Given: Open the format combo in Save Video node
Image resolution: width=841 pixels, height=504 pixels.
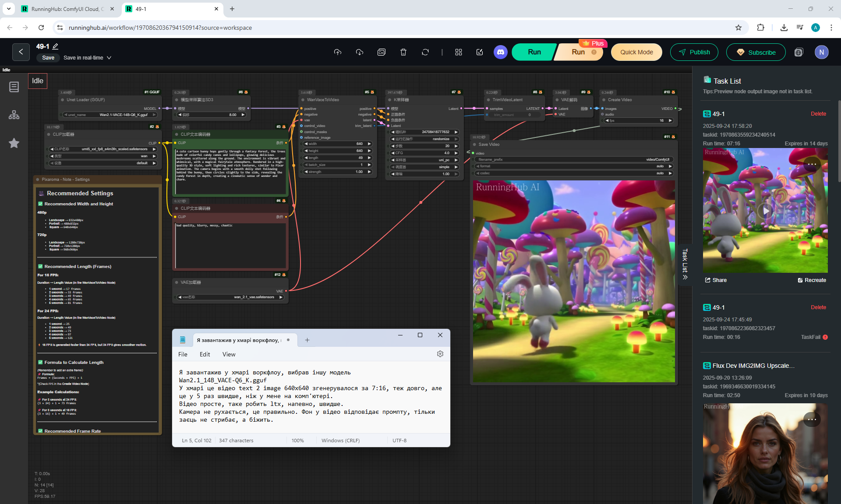Looking at the screenshot, I should coord(573,166).
